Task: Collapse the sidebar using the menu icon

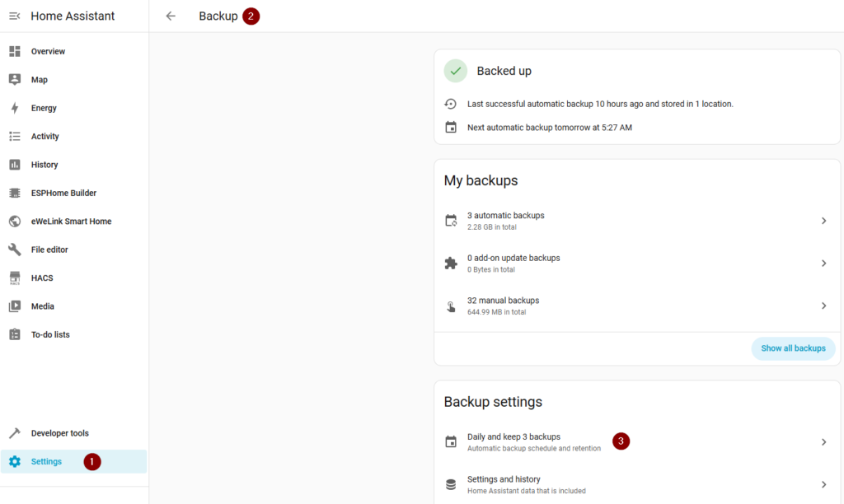Action: 15,16
